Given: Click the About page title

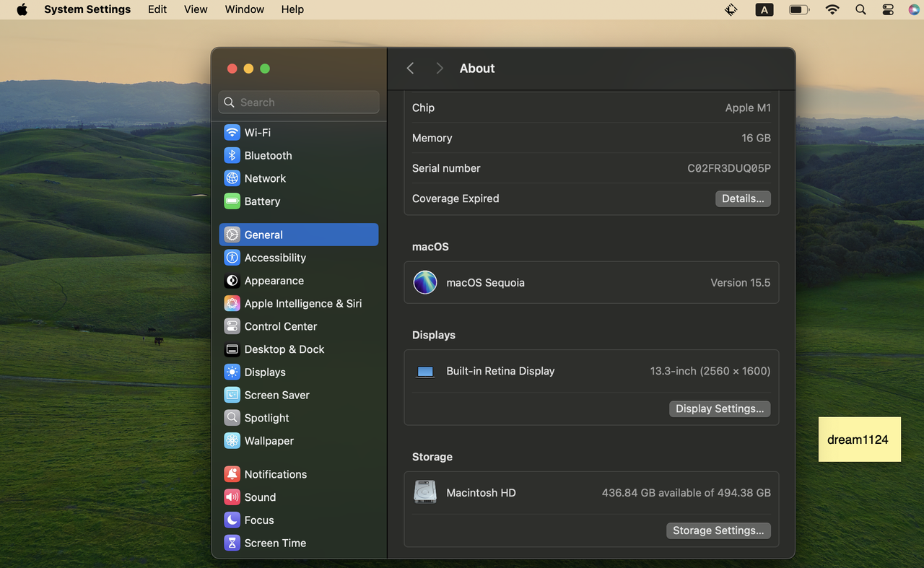Looking at the screenshot, I should click(x=477, y=69).
